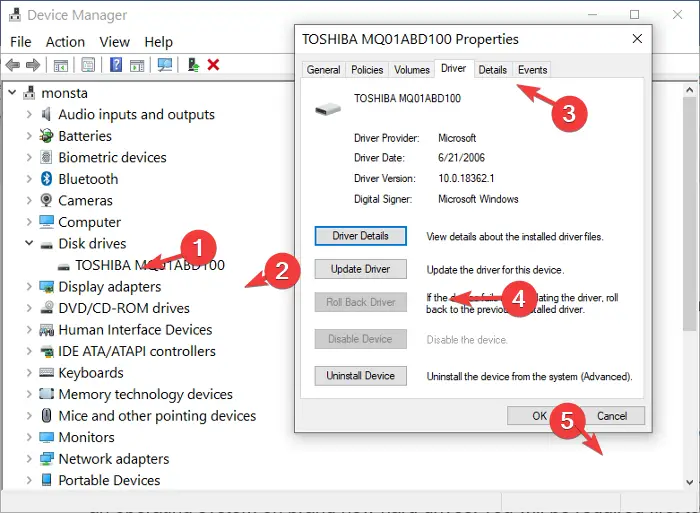This screenshot has width=700, height=513.
Task: Open the Action menu
Action: pyautogui.click(x=65, y=42)
